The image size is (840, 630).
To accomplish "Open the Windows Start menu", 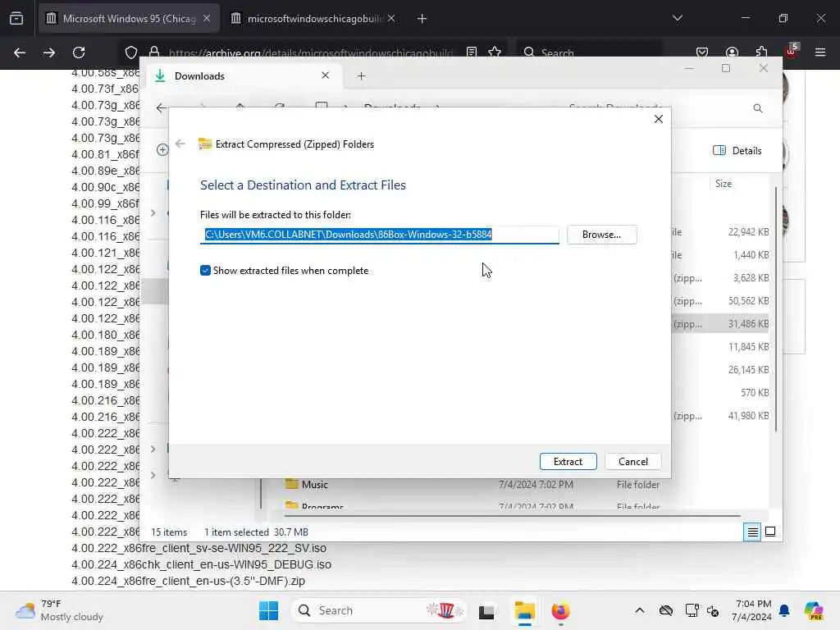I will point(268,610).
